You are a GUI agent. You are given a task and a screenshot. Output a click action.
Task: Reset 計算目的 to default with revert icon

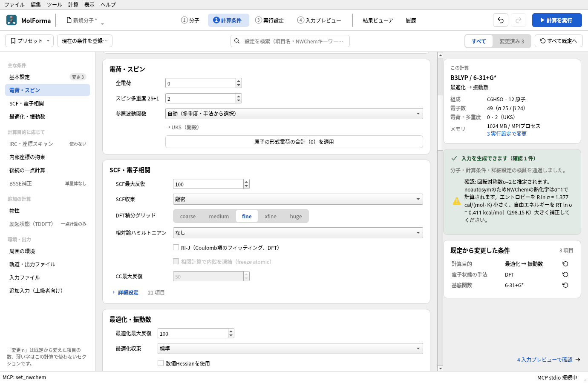[565, 264]
